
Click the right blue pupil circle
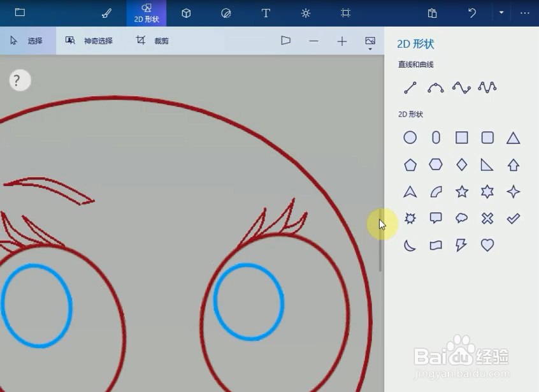coord(248,302)
